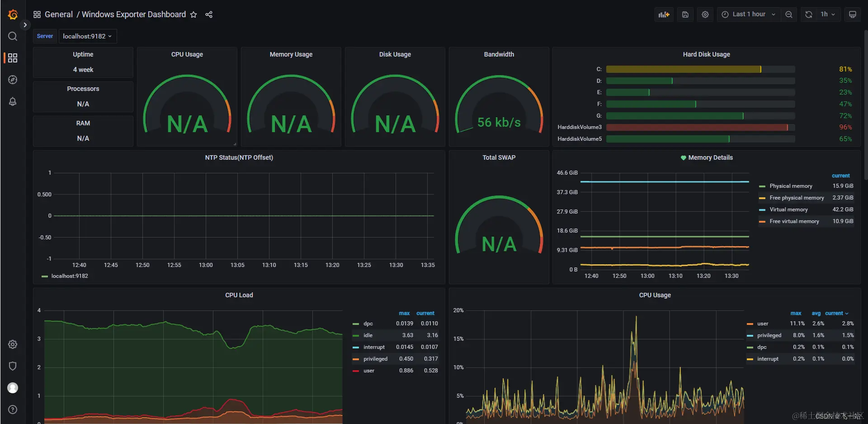Click the HarddiskVolume3 usage bar

tap(701, 127)
